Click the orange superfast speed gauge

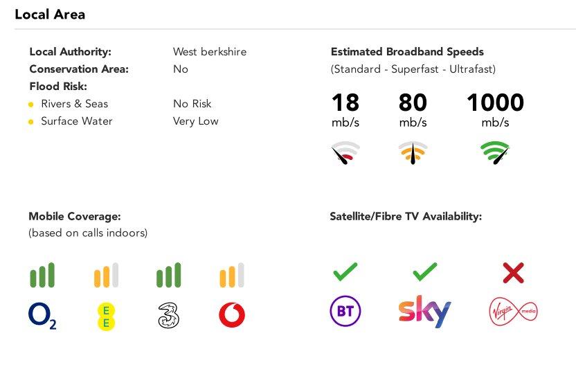(x=413, y=152)
